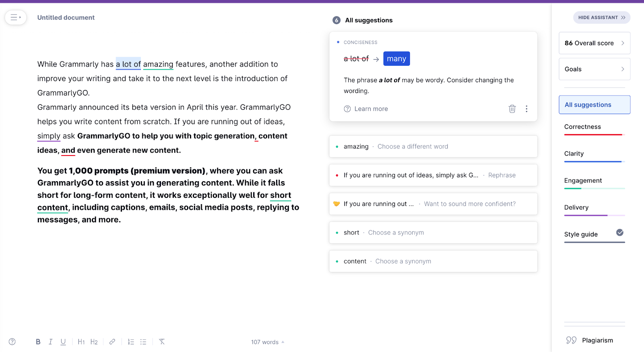
Task: Expand the Rephrase suggestion card
Action: coord(433,175)
